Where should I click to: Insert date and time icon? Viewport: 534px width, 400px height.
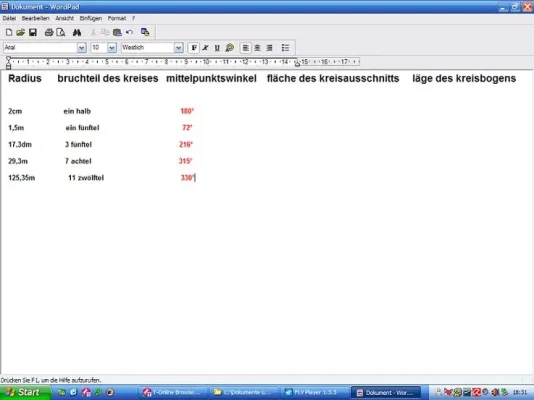point(145,32)
